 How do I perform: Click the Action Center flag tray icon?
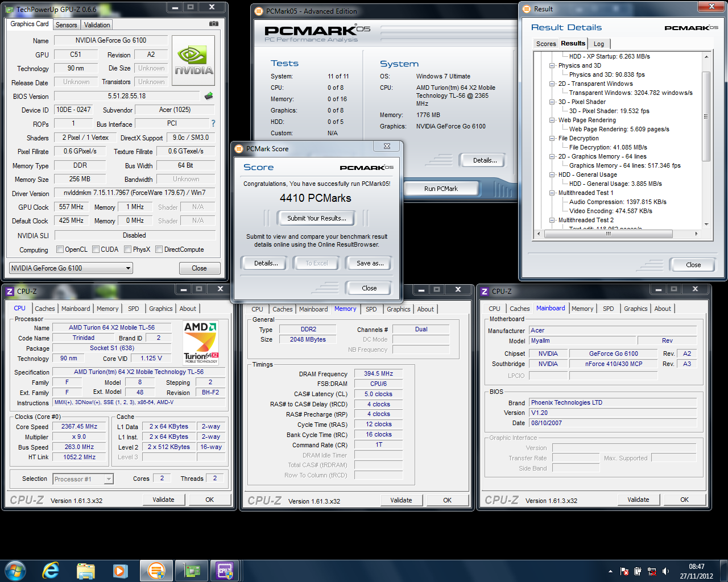624,571
